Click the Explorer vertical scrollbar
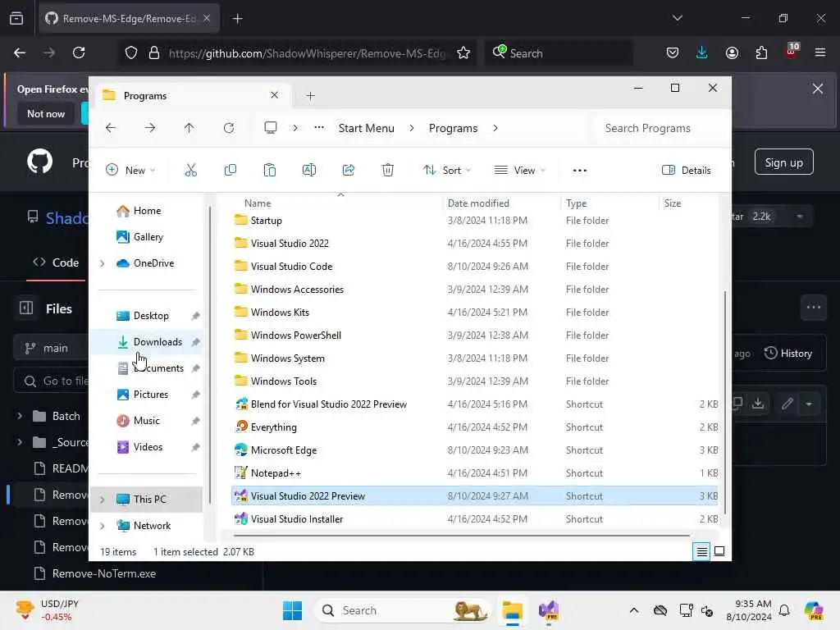 coord(725,402)
